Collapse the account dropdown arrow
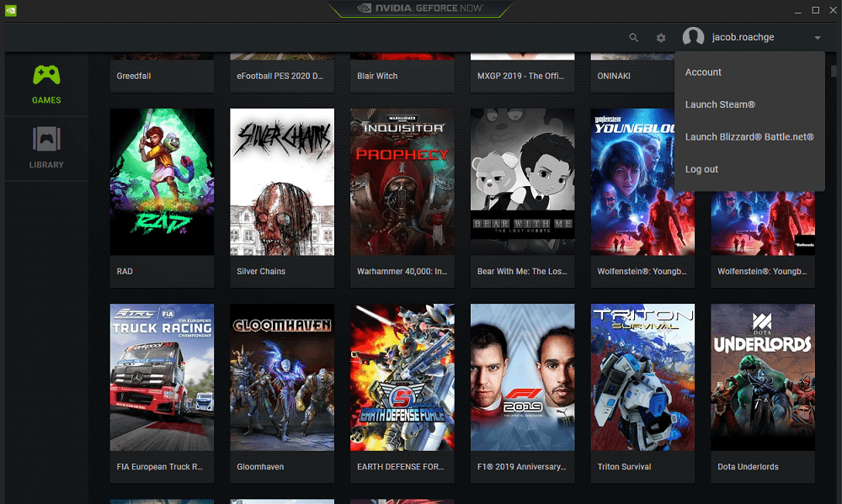The width and height of the screenshot is (842, 504). point(818,38)
